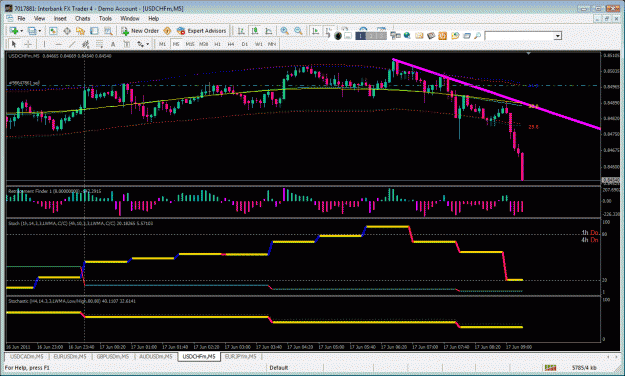
Task: Switch to the W1 timeframe
Action: [x=259, y=44]
